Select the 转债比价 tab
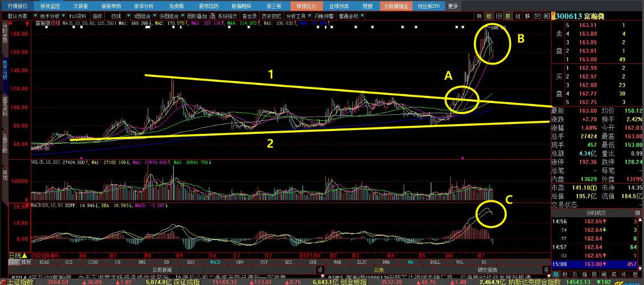Screen dimensions: 644x285 (306, 6)
